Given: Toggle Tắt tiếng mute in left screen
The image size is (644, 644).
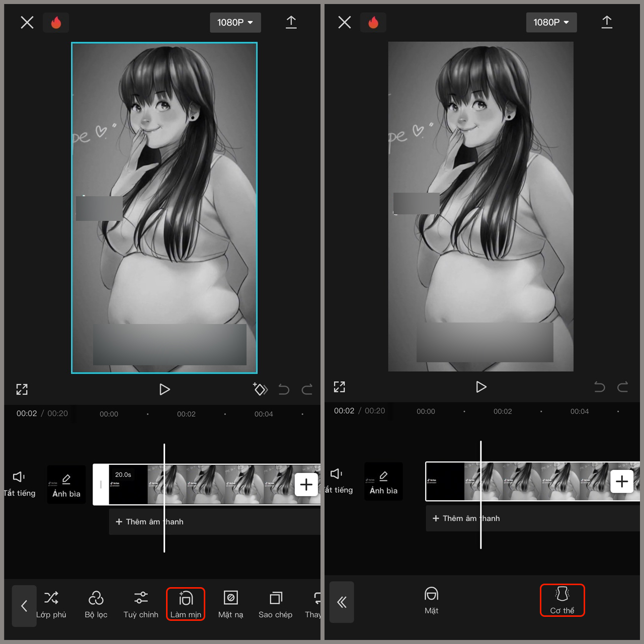Looking at the screenshot, I should (x=19, y=484).
